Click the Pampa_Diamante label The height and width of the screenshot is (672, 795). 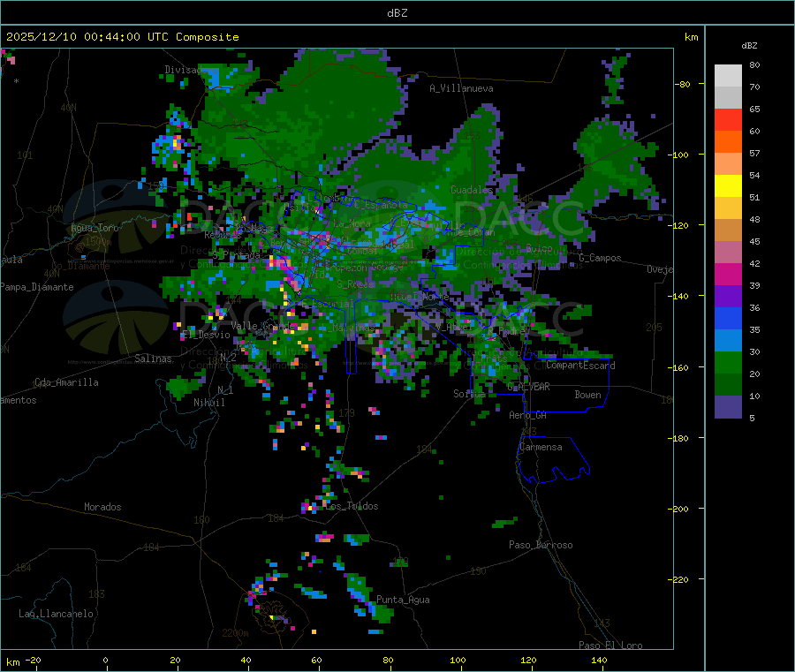[37, 287]
